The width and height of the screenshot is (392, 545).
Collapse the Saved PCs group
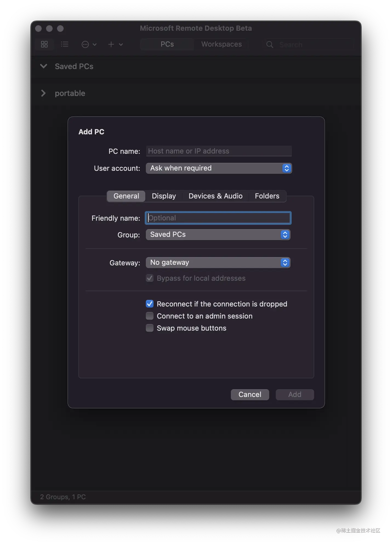pos(44,66)
